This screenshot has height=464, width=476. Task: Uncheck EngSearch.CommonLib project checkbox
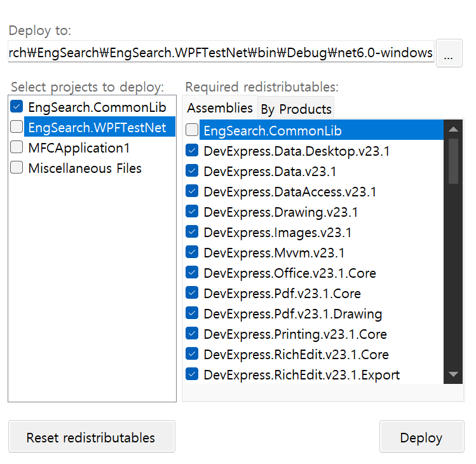[x=17, y=107]
